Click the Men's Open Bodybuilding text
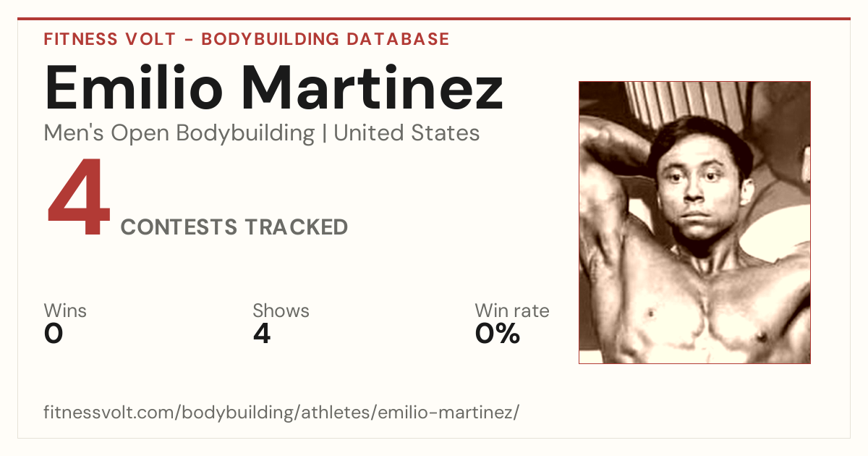Viewport: 868px width, 456px height. (x=179, y=133)
